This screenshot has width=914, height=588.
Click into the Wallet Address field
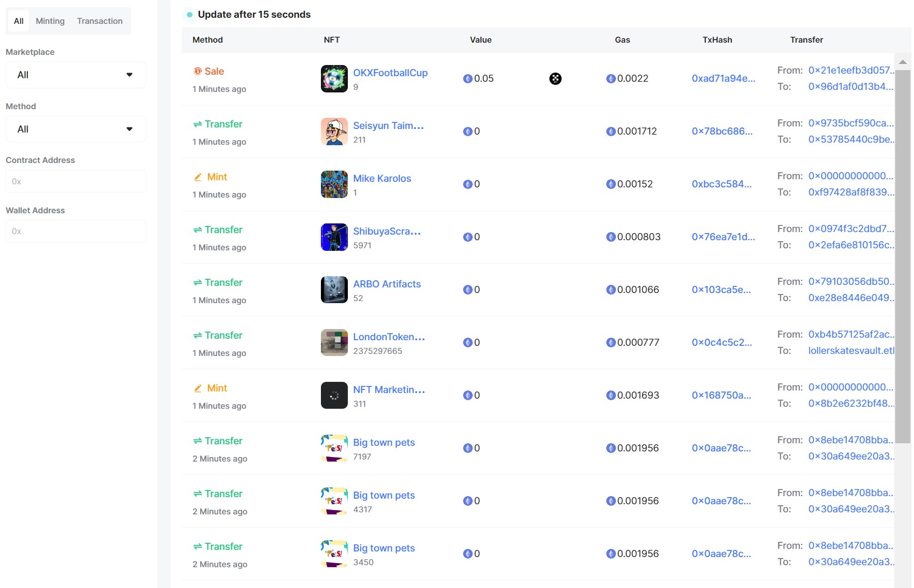coord(76,232)
